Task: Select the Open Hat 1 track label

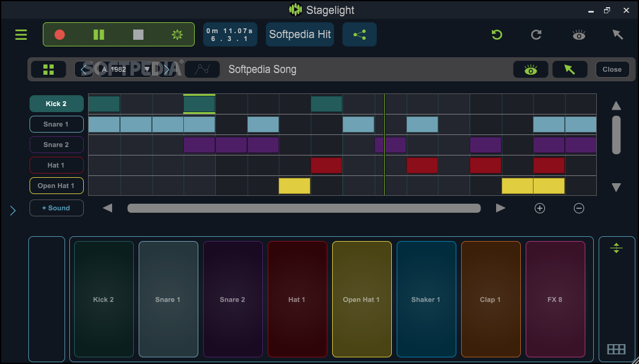Action: (x=56, y=186)
